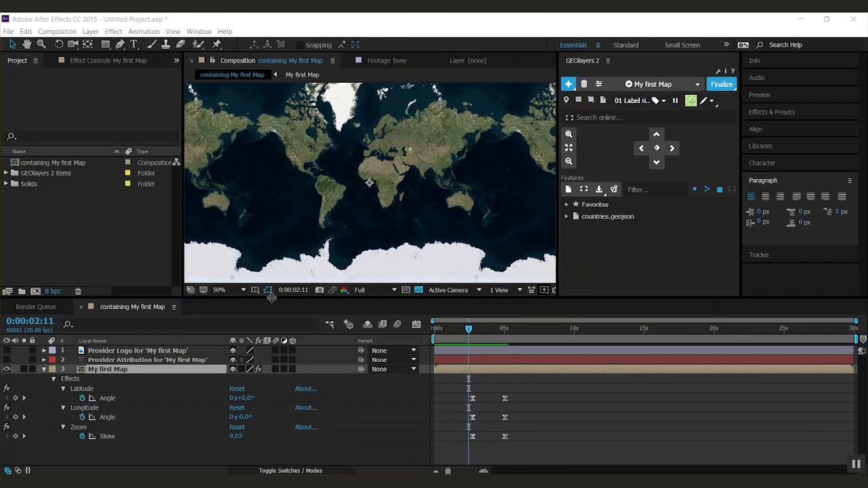The width and height of the screenshot is (868, 488).
Task: Collapse the Latitude effect group
Action: pyautogui.click(x=63, y=389)
